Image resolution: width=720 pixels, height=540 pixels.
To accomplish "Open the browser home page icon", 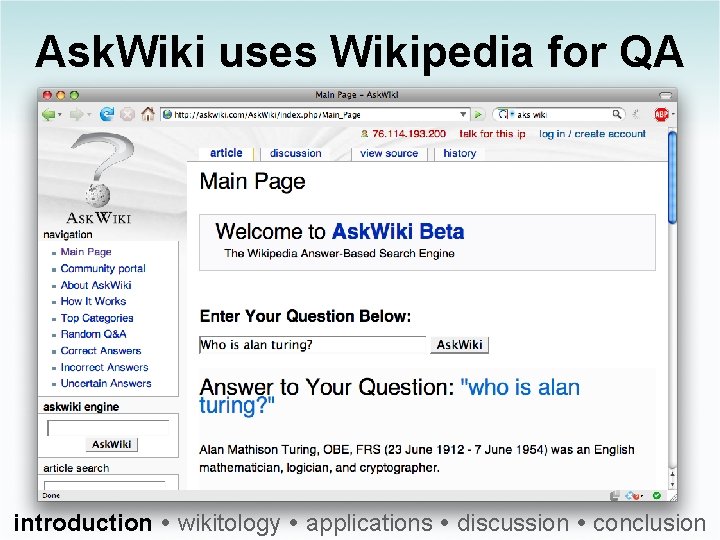I will [x=148, y=113].
